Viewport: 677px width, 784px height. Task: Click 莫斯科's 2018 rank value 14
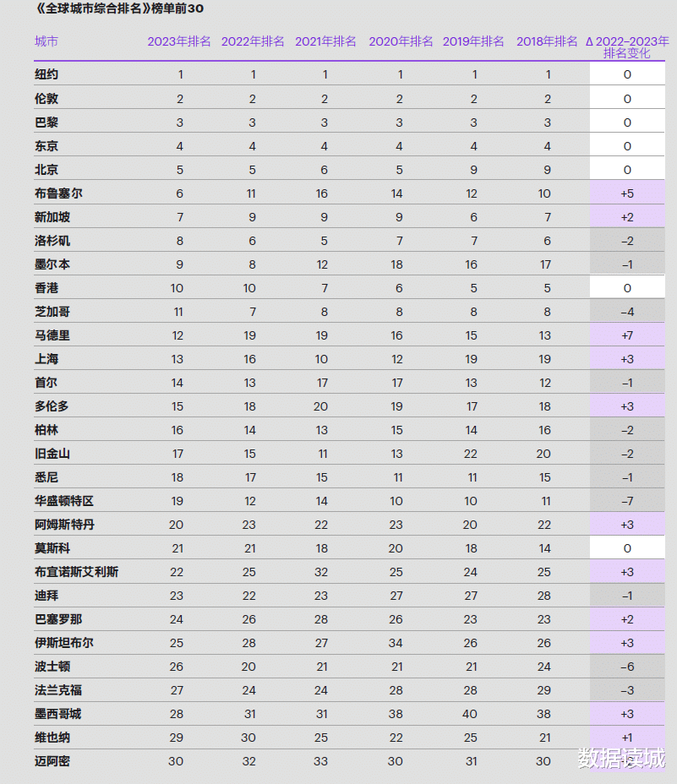coord(545,548)
